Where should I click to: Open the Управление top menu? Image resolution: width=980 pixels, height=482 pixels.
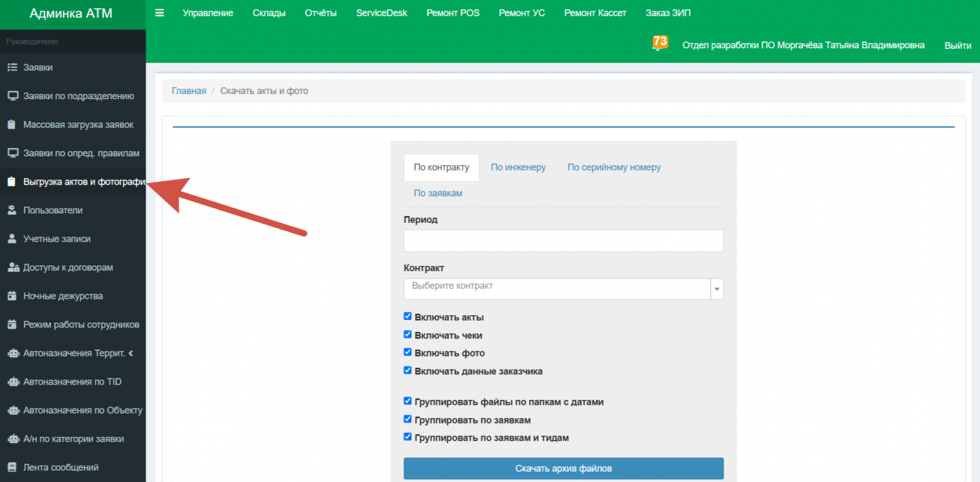(x=208, y=13)
